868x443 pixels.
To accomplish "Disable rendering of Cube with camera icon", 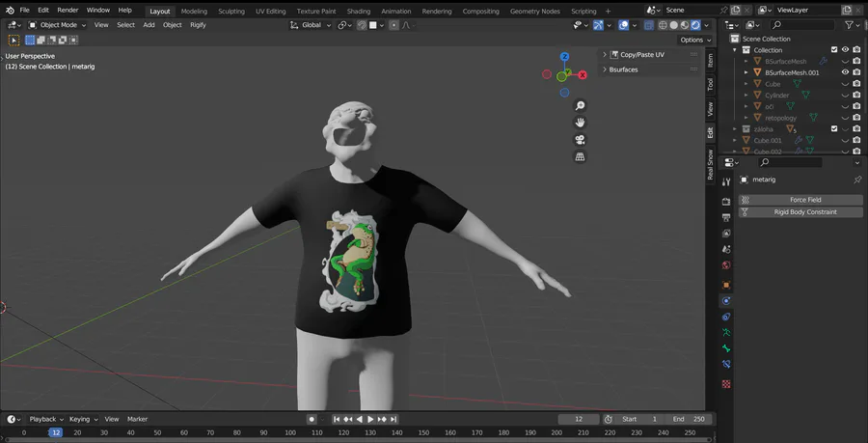I will [x=857, y=84].
